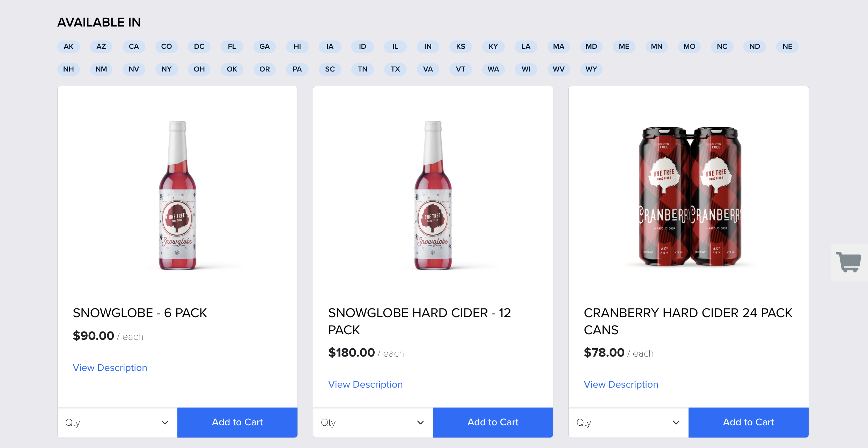This screenshot has width=868, height=448.
Task: View description of Snowglobe 6 Pack
Action: point(110,368)
